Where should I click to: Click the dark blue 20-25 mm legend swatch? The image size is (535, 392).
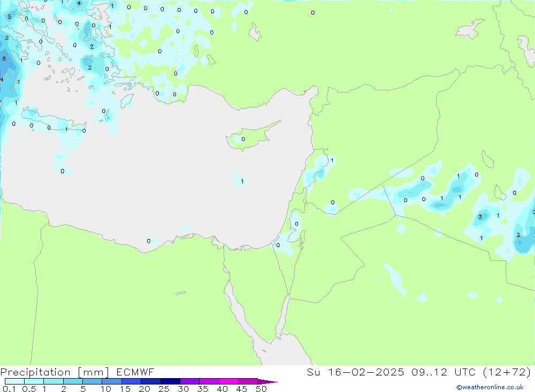(150, 381)
